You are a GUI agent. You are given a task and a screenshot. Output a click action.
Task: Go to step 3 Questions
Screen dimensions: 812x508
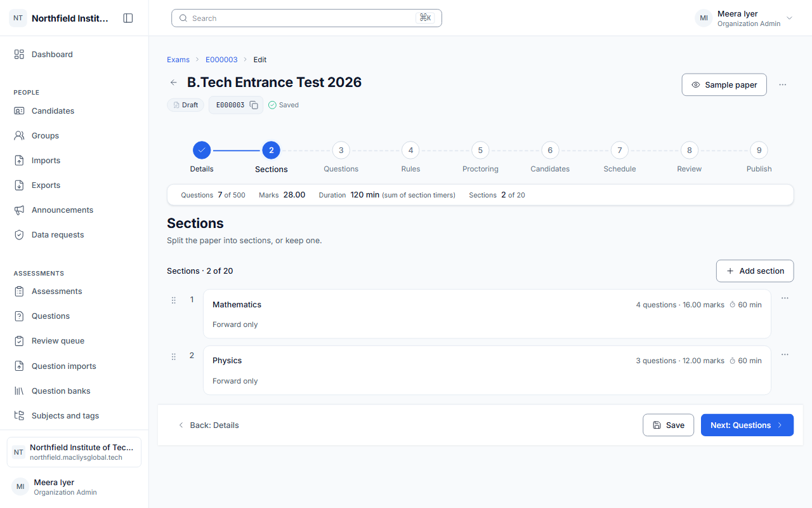pyautogui.click(x=341, y=157)
